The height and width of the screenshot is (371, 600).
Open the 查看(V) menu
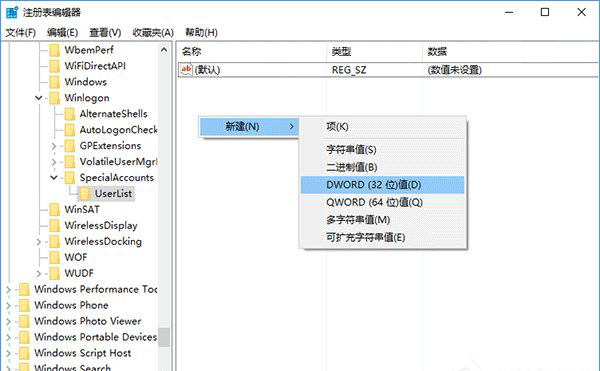coord(105,33)
